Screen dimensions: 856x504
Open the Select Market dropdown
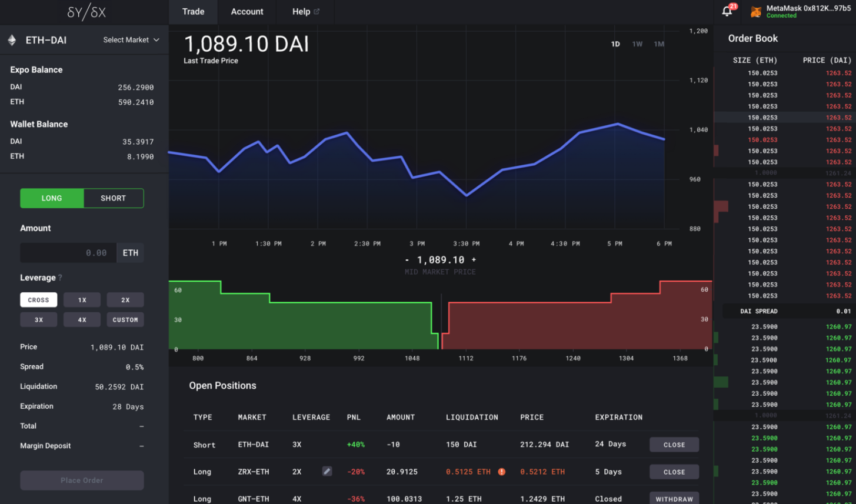click(130, 40)
